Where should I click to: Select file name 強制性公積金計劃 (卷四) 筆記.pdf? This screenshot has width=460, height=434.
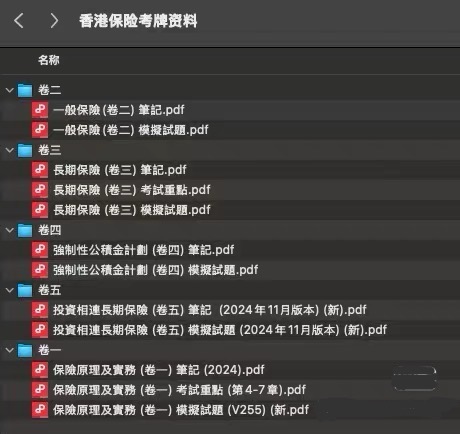(144, 250)
